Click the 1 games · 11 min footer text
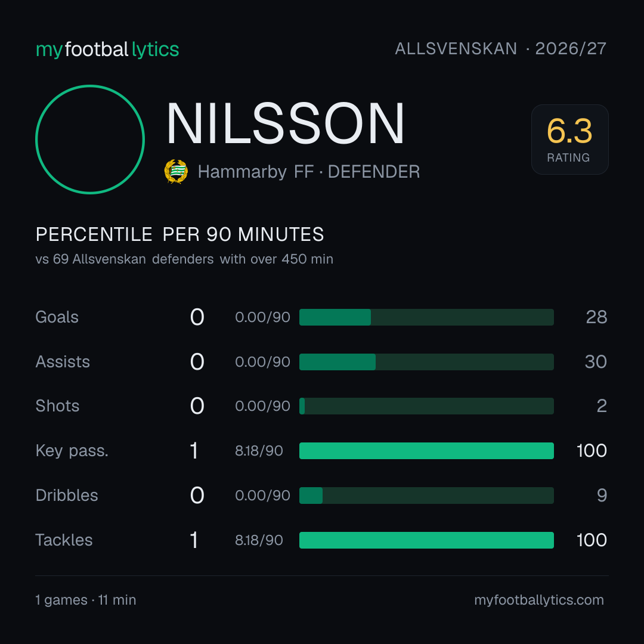This screenshot has height=644, width=644. (86, 600)
